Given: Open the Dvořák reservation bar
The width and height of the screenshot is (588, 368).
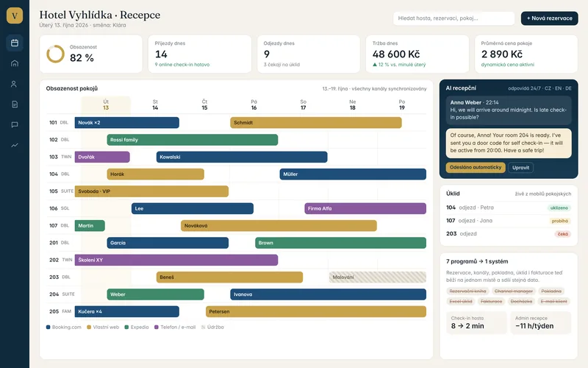Looking at the screenshot, I should (102, 157).
